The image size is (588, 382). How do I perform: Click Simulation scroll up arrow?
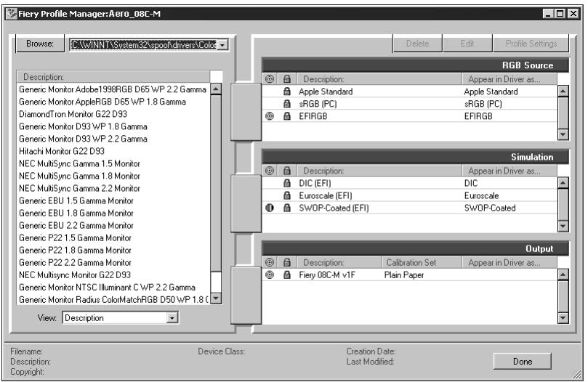click(563, 183)
